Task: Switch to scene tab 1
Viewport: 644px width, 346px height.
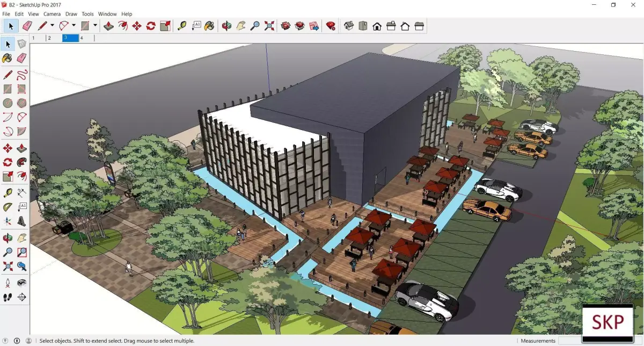Action: tap(38, 38)
